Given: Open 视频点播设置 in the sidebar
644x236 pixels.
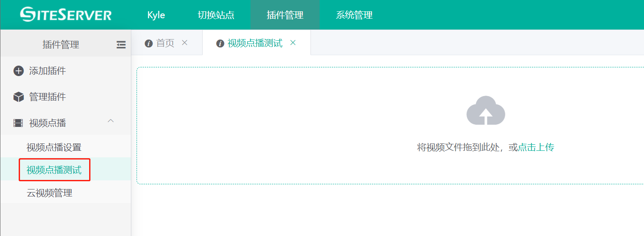Looking at the screenshot, I should click(x=54, y=147).
